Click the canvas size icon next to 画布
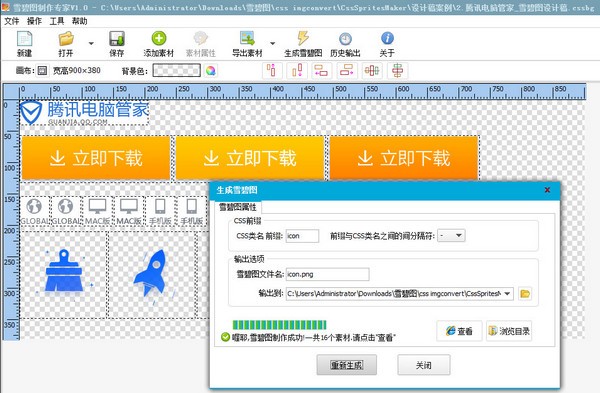The width and height of the screenshot is (600, 393). tap(42, 70)
